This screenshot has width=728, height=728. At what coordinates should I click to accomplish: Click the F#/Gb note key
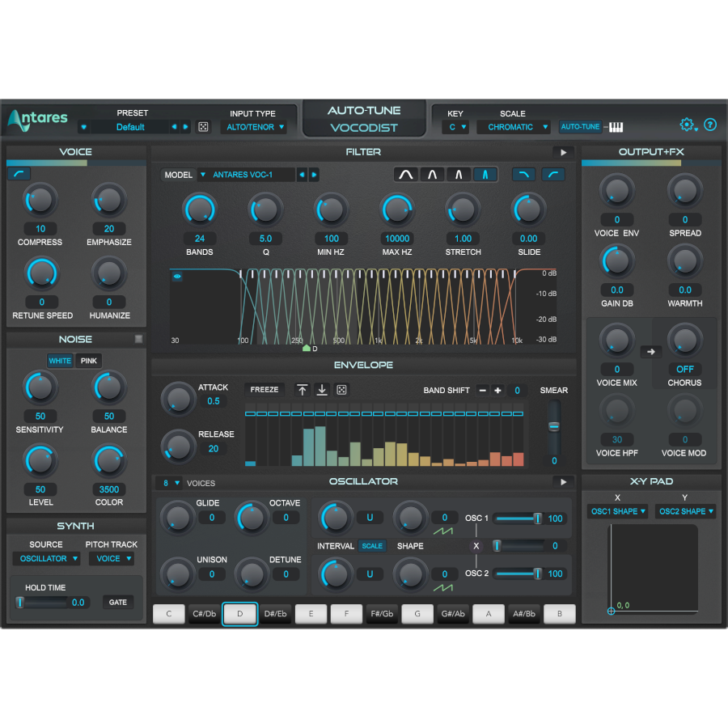pyautogui.click(x=382, y=614)
